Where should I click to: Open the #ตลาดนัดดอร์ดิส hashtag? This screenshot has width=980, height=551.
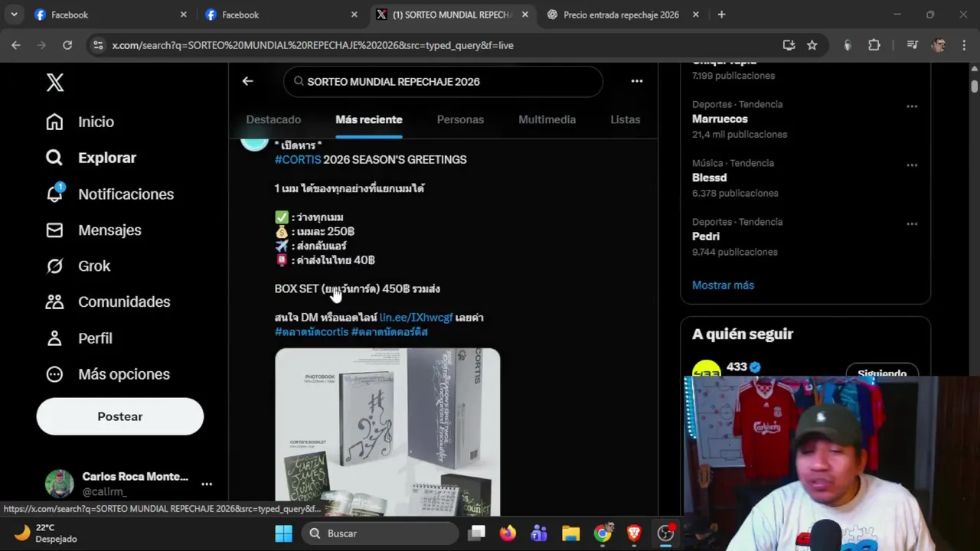389,331
